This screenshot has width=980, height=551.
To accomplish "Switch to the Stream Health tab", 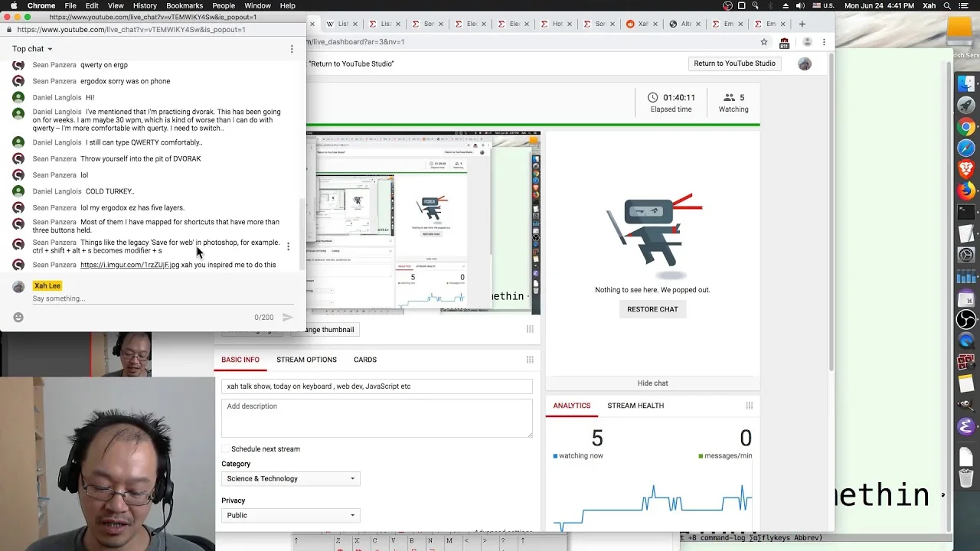I will (x=635, y=406).
